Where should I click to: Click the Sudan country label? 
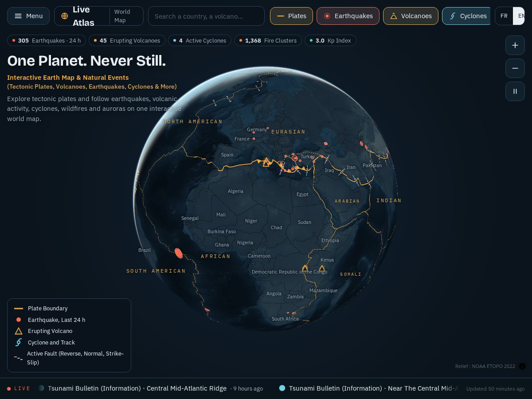pos(305,222)
